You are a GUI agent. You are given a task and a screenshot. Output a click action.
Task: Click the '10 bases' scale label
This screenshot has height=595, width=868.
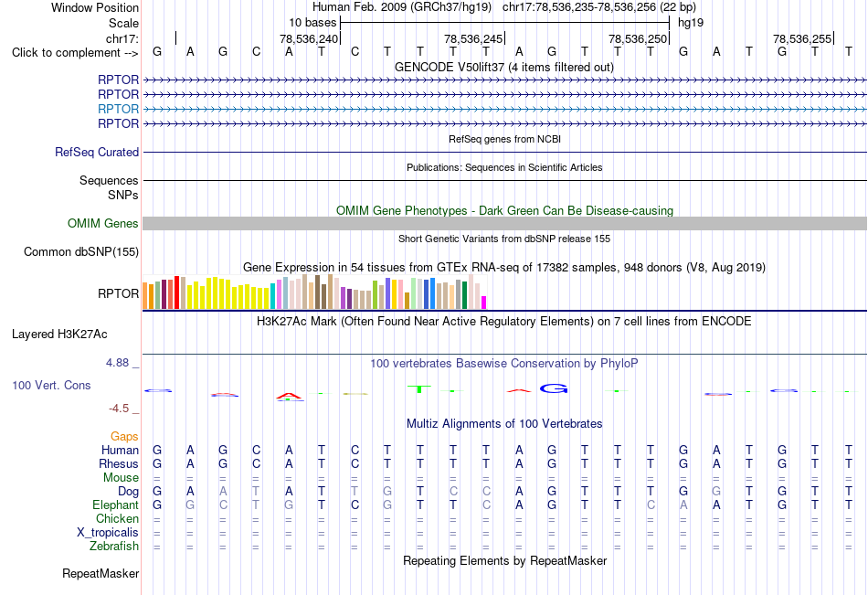coord(312,23)
